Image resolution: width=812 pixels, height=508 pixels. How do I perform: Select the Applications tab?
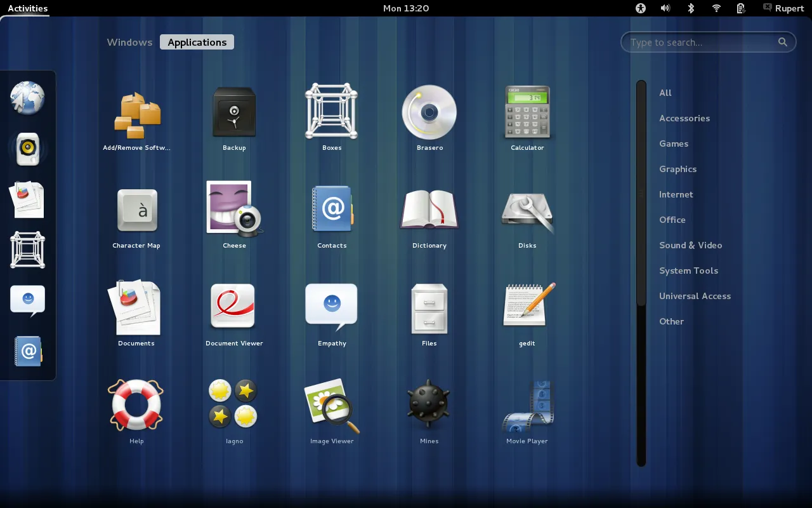pyautogui.click(x=197, y=42)
